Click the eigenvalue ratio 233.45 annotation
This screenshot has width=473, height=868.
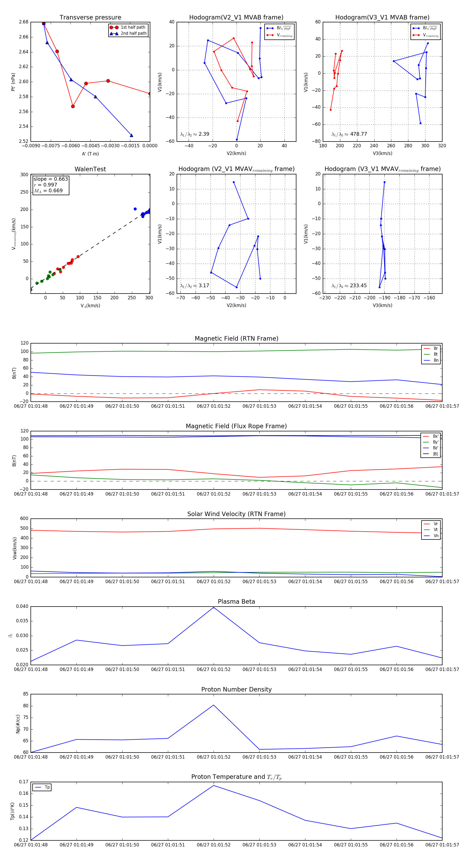coord(349,286)
